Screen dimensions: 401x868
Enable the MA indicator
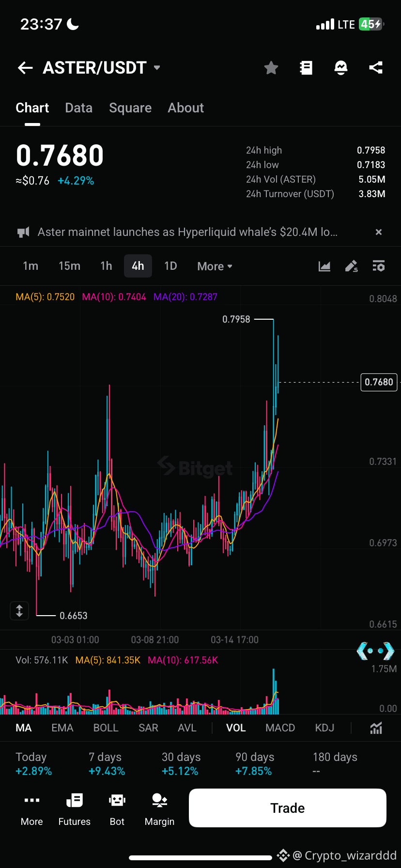point(24,728)
